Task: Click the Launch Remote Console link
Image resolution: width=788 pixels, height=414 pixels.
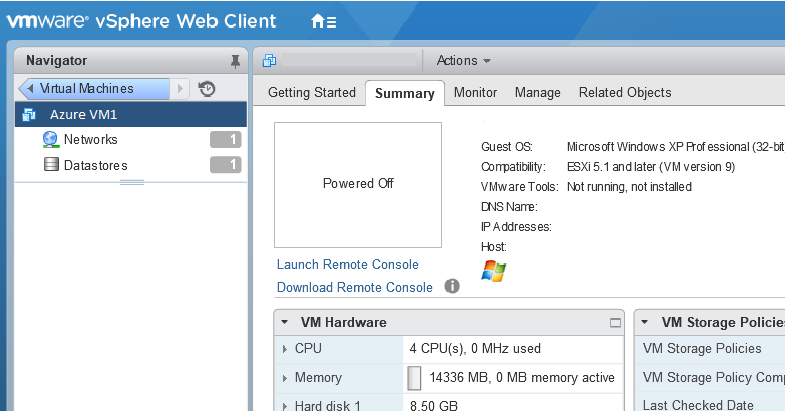Action: coord(348,265)
